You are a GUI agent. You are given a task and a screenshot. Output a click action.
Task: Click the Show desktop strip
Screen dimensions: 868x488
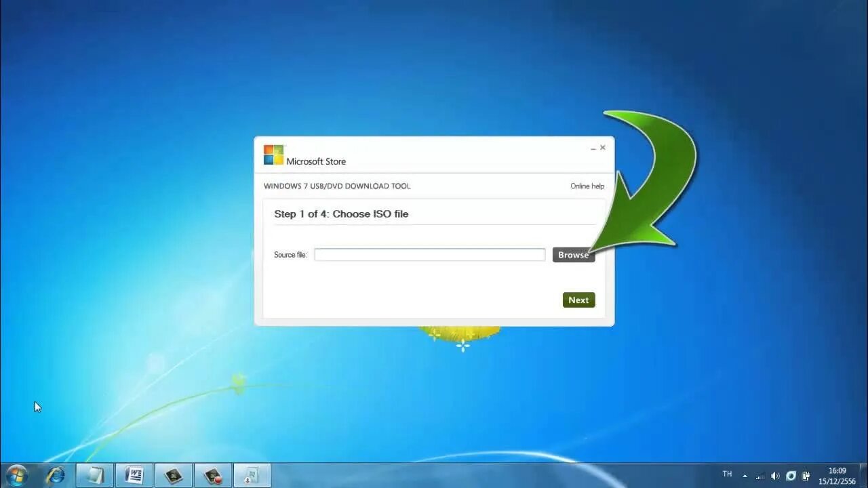point(863,476)
